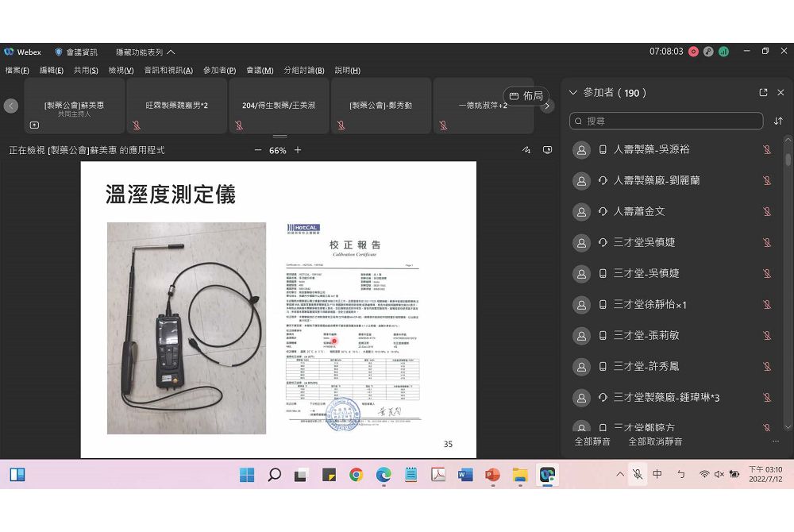The image size is (794, 532).
Task: Open the 說明(H) menu
Action: tap(348, 71)
